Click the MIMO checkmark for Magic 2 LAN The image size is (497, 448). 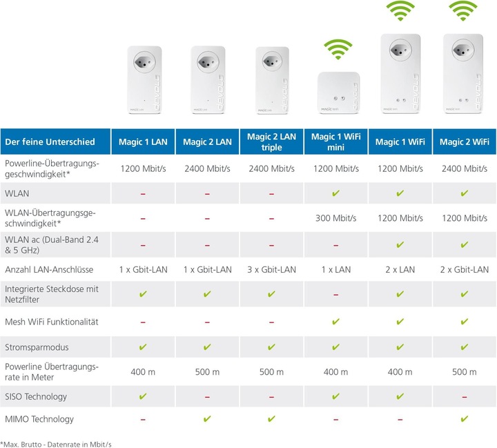pyautogui.click(x=207, y=419)
